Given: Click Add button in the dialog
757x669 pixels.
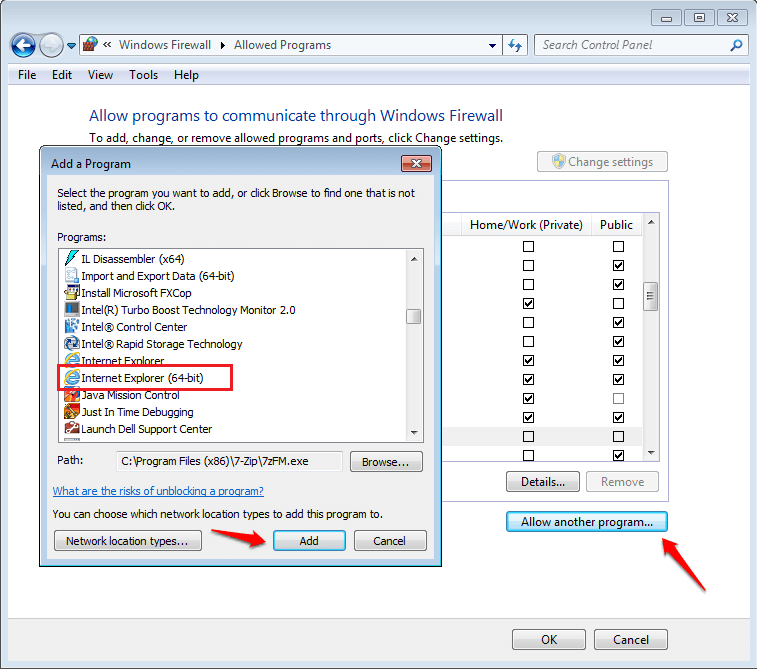Looking at the screenshot, I should coord(309,541).
